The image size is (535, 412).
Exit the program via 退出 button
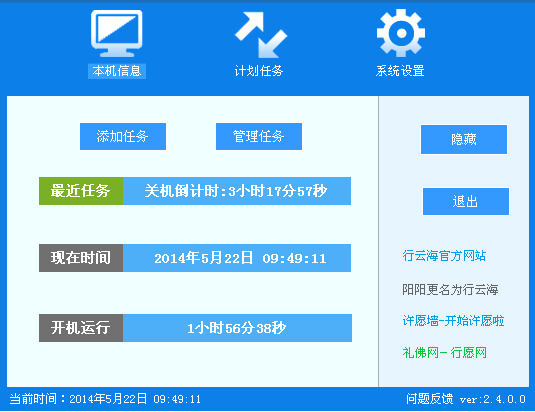(x=466, y=201)
